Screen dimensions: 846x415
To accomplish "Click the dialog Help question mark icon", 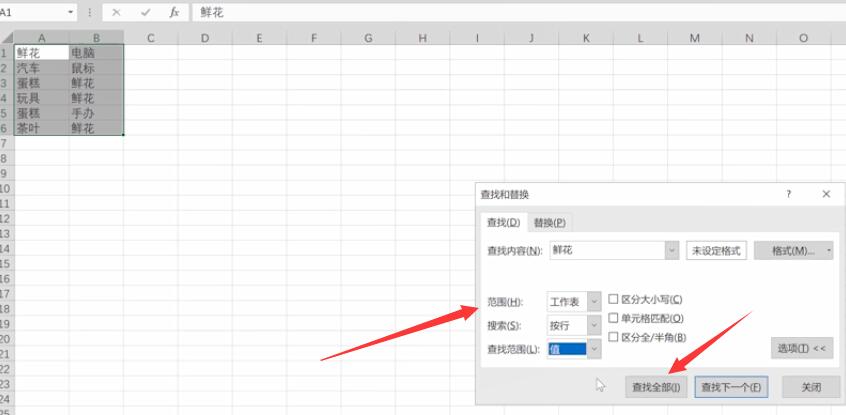I will (788, 194).
